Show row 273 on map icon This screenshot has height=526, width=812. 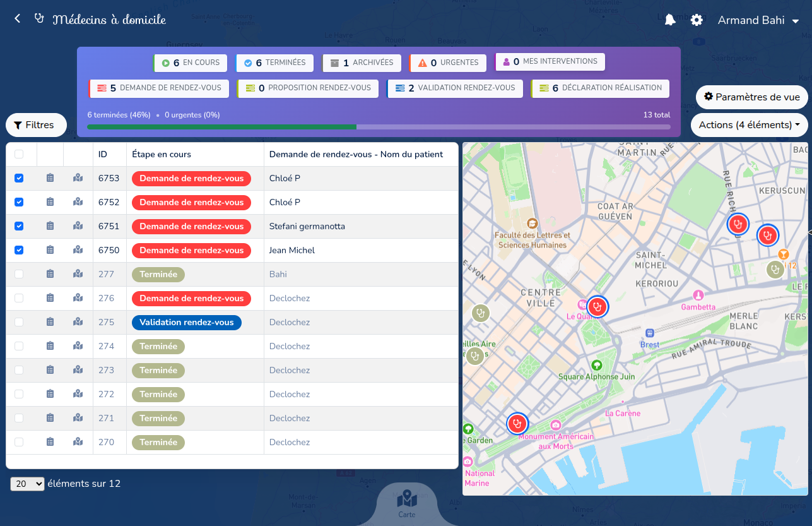pyautogui.click(x=78, y=370)
